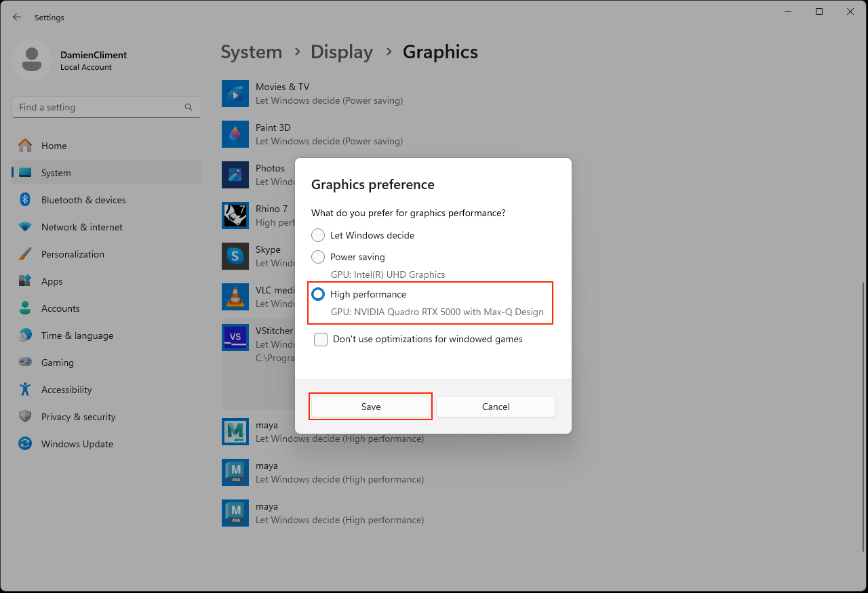868x593 pixels.
Task: Save the graphics preference
Action: (x=371, y=407)
